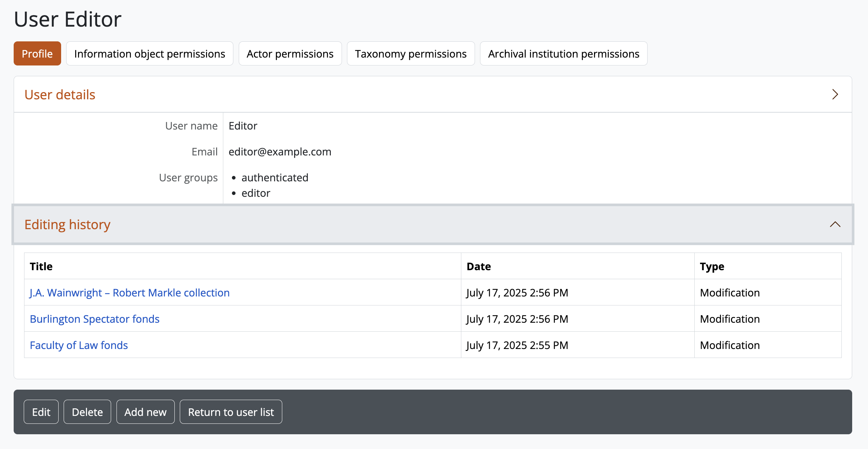This screenshot has width=868, height=449.
Task: Open Actor permissions tab
Action: click(x=290, y=54)
